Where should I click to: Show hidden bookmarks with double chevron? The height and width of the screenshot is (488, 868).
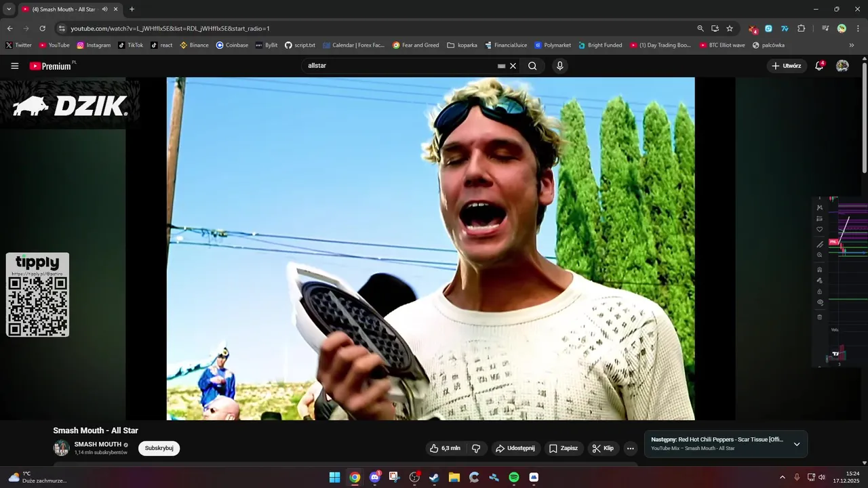tap(852, 45)
